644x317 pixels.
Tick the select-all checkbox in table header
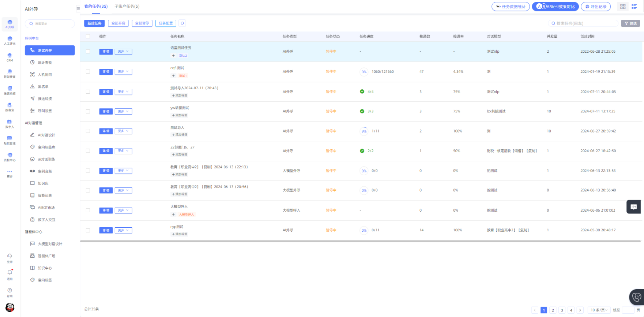88,36
